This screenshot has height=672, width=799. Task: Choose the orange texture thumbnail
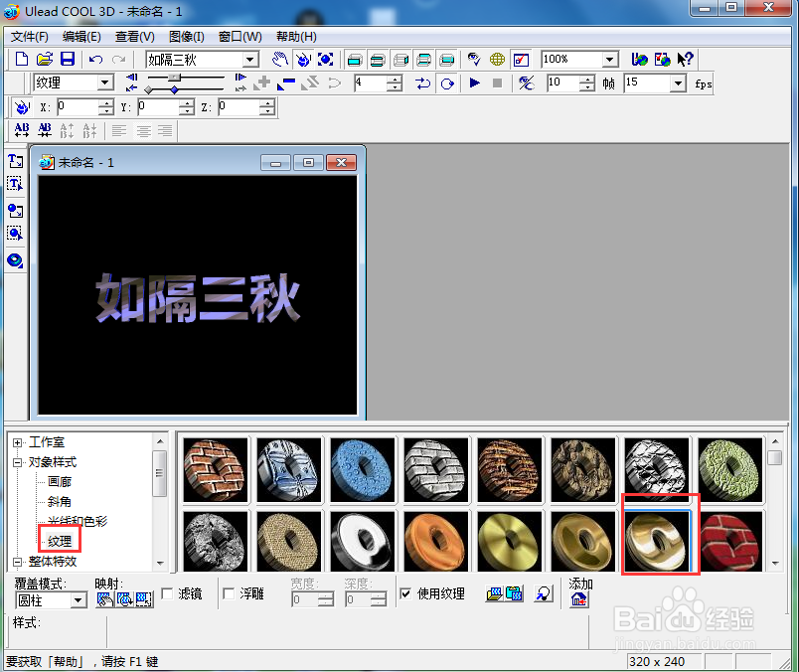[435, 541]
